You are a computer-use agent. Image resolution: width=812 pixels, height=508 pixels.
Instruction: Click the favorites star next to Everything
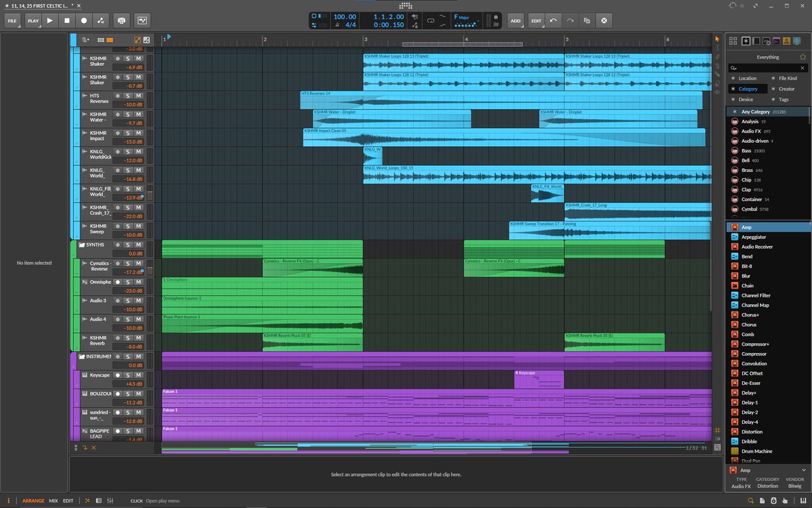pyautogui.click(x=803, y=58)
